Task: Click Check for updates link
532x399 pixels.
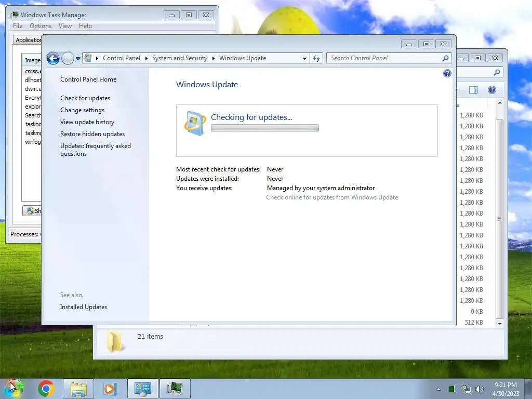Action: (x=85, y=98)
